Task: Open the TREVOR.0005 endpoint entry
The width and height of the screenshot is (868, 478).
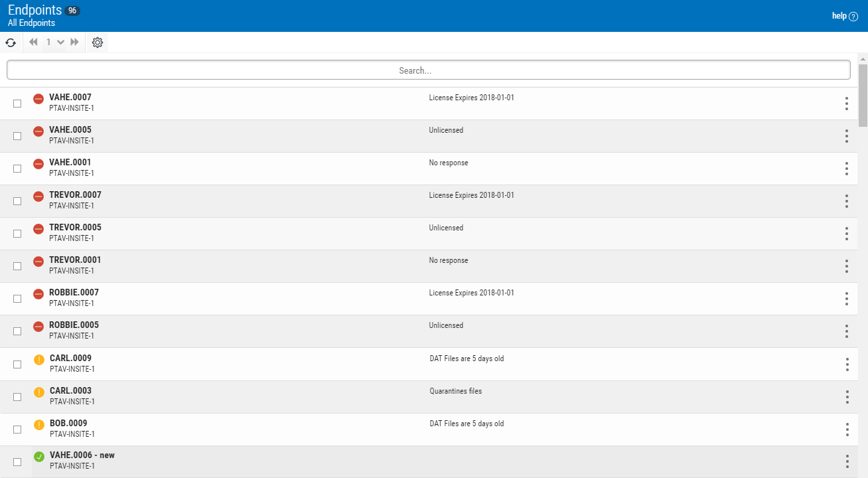Action: (x=75, y=228)
